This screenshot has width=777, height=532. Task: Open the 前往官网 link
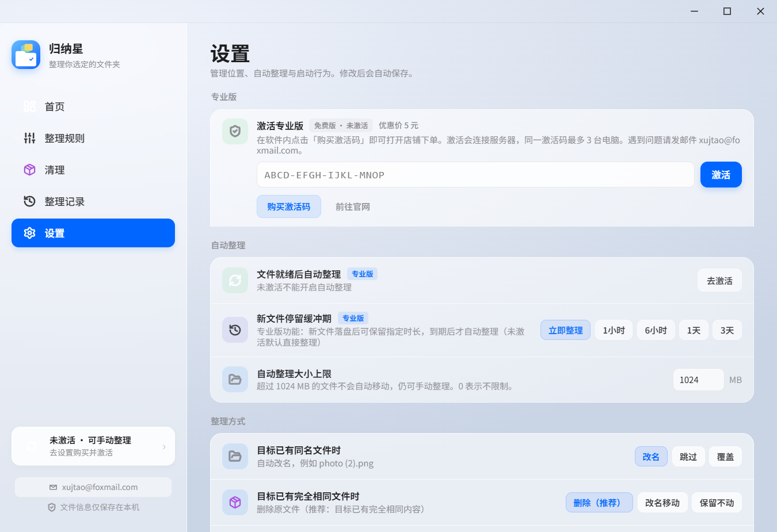point(353,206)
